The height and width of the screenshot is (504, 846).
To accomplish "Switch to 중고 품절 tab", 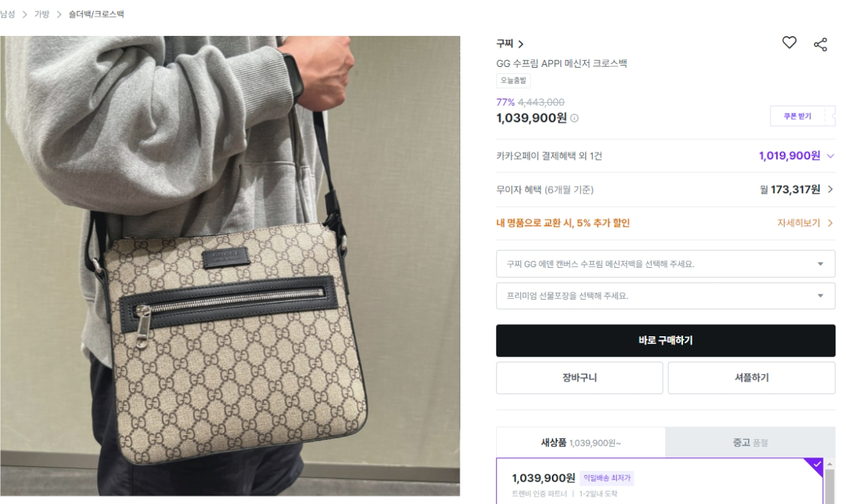I will (x=750, y=443).
